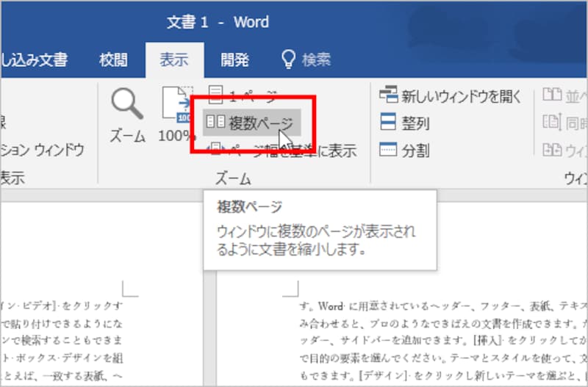Click reset window position icon below 同時
This screenshot has width=588, height=387.
click(553, 150)
